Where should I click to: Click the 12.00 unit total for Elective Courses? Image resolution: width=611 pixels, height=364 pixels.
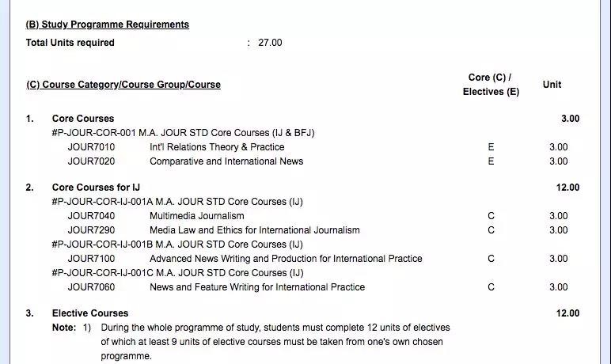click(567, 313)
